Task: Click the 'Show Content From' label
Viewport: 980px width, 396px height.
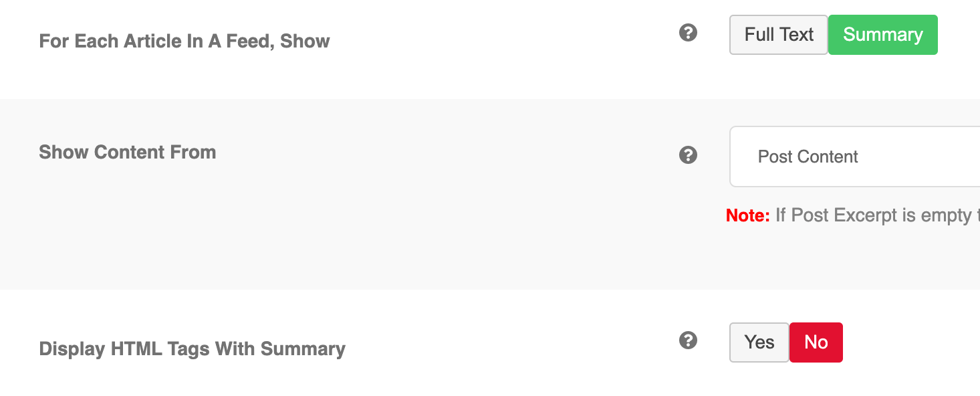Action: 128,153
